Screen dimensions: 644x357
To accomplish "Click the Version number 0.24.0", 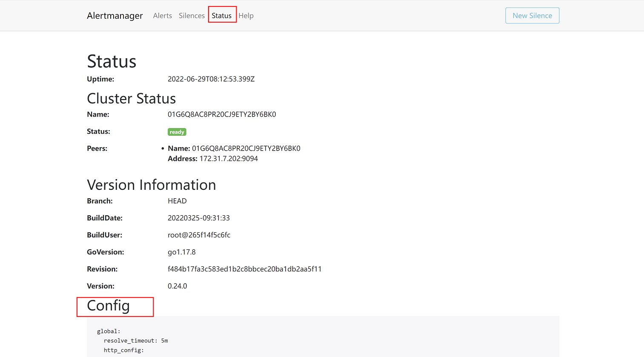I will pos(177,286).
